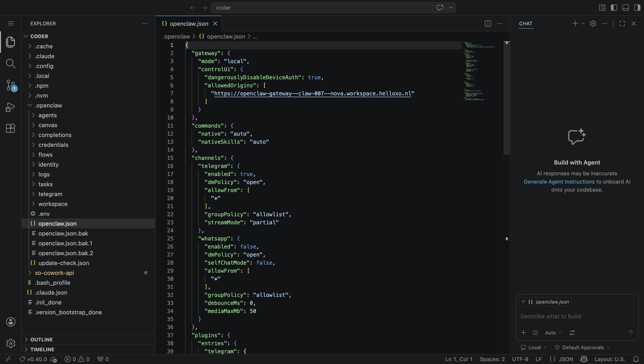The image size is (644, 364).
Task: Open the Auto model dropdown
Action: (553, 332)
